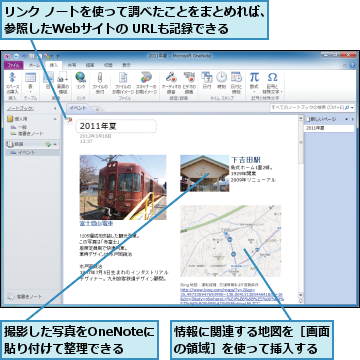Minimize the ribbon with the caret arrow
Image resolution: width=360 pixels, height=360 pixels.
coord(346,66)
